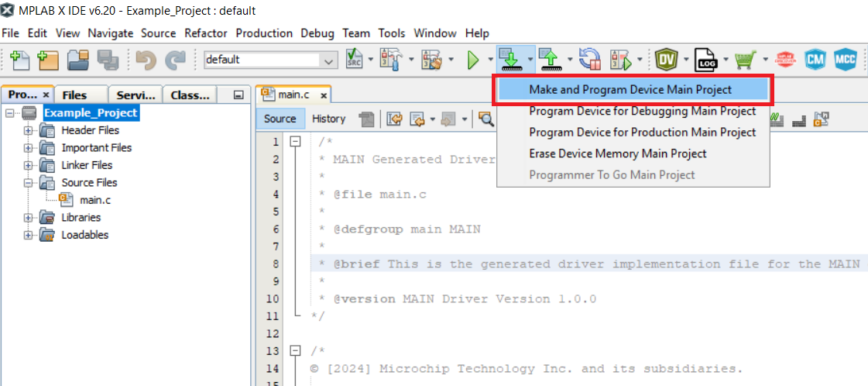Viewport: 868px width, 386px height.
Task: Click the Save All toolbar icon
Action: coord(108,60)
